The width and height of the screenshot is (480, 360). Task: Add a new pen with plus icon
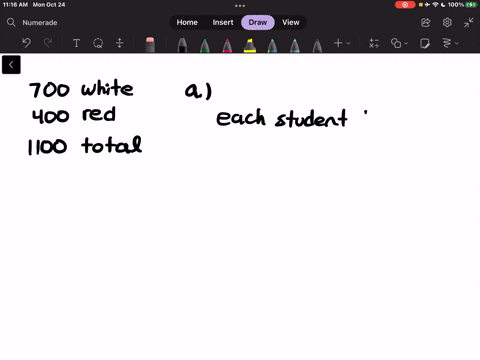[x=338, y=43]
